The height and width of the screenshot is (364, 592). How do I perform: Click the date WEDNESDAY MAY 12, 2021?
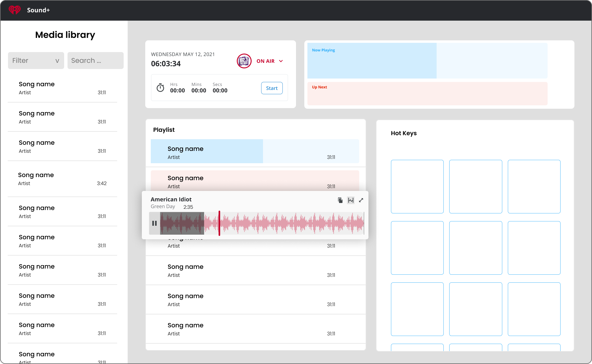pyautogui.click(x=183, y=54)
